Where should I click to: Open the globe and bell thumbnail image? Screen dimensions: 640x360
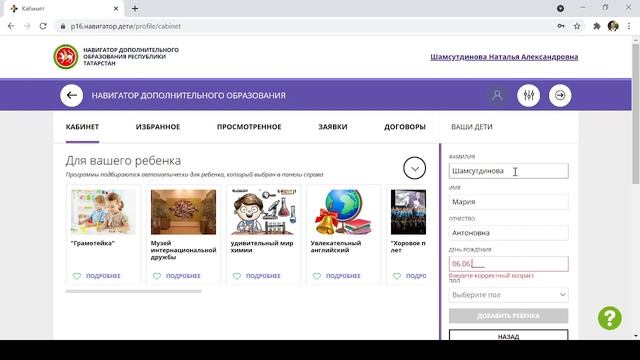[x=343, y=211]
